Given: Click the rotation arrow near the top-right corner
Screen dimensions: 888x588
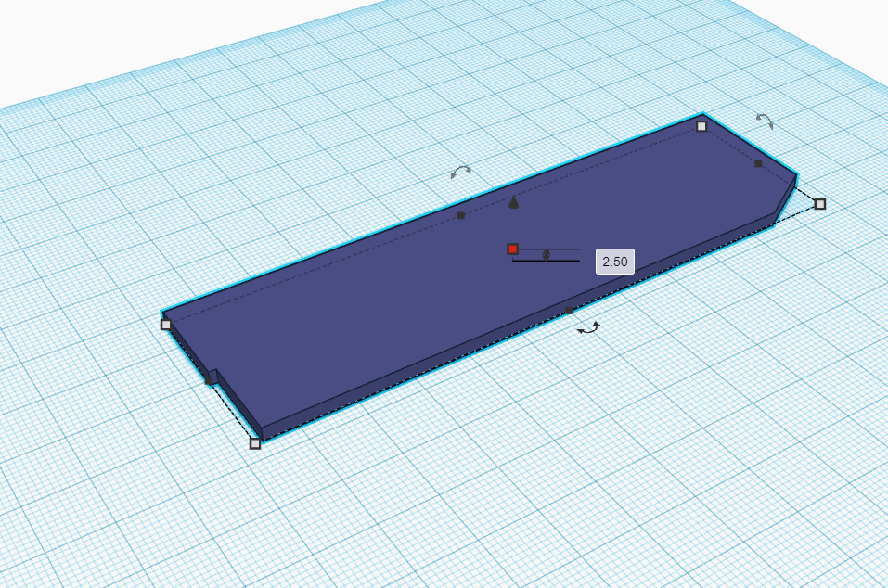Looking at the screenshot, I should (x=764, y=121).
